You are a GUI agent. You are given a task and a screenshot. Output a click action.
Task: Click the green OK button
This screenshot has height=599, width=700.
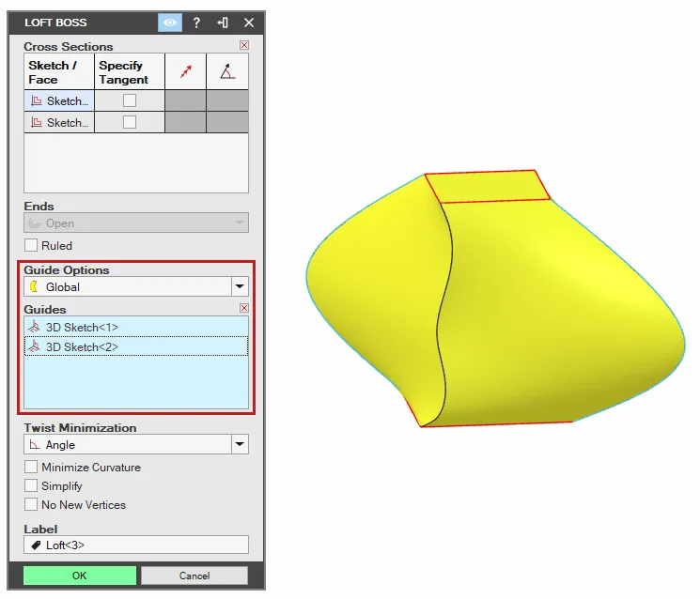(80, 576)
